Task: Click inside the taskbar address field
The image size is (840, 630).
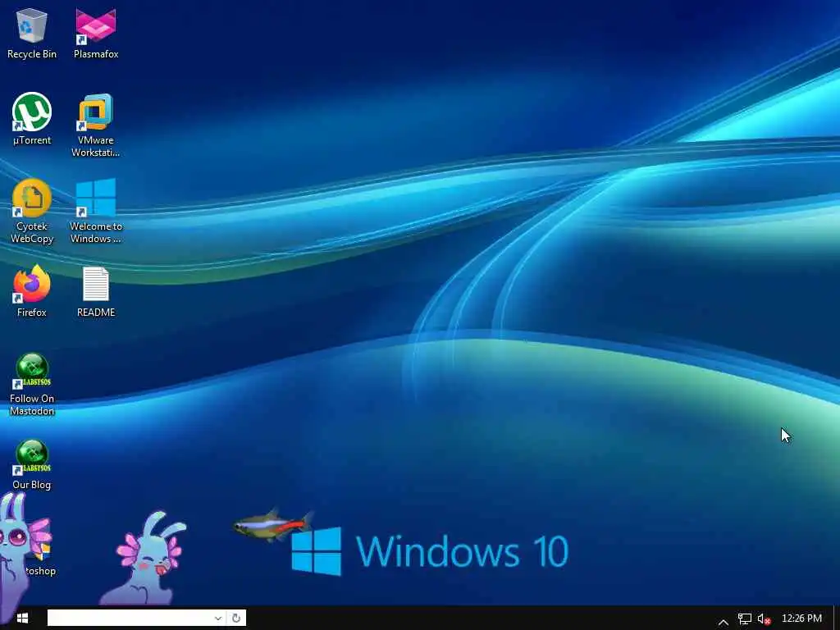Action: tap(130, 619)
